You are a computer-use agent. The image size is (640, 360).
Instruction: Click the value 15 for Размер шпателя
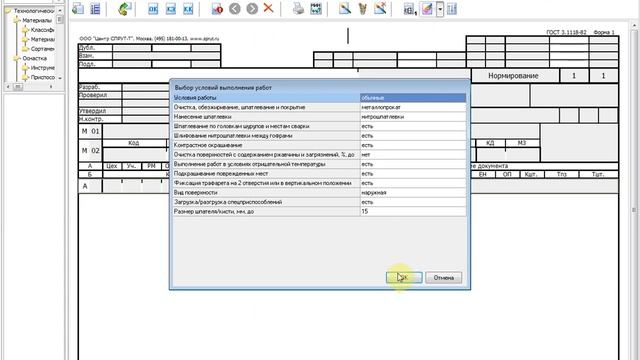413,211
